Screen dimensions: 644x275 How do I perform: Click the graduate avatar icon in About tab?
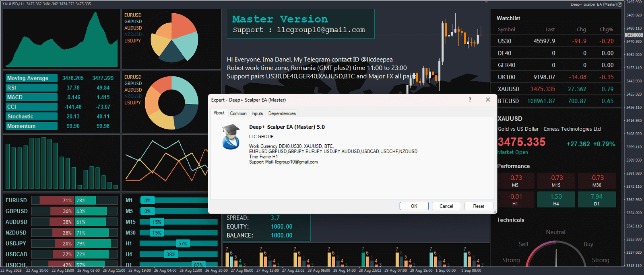pyautogui.click(x=231, y=137)
